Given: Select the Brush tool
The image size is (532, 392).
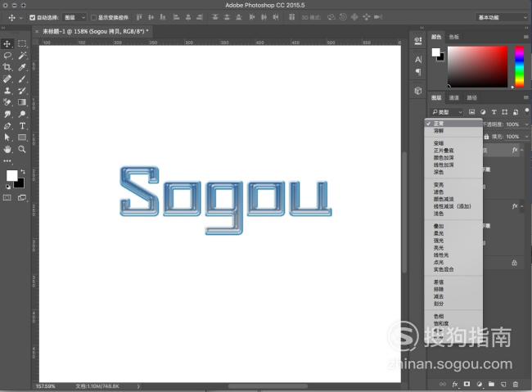Looking at the screenshot, I should point(22,79).
